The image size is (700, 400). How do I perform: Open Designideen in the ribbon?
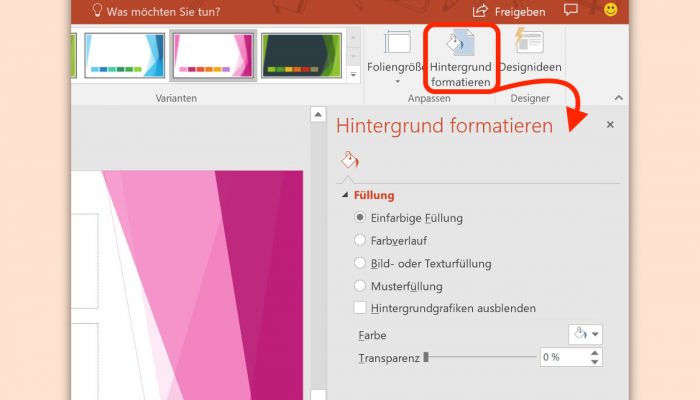[530, 50]
